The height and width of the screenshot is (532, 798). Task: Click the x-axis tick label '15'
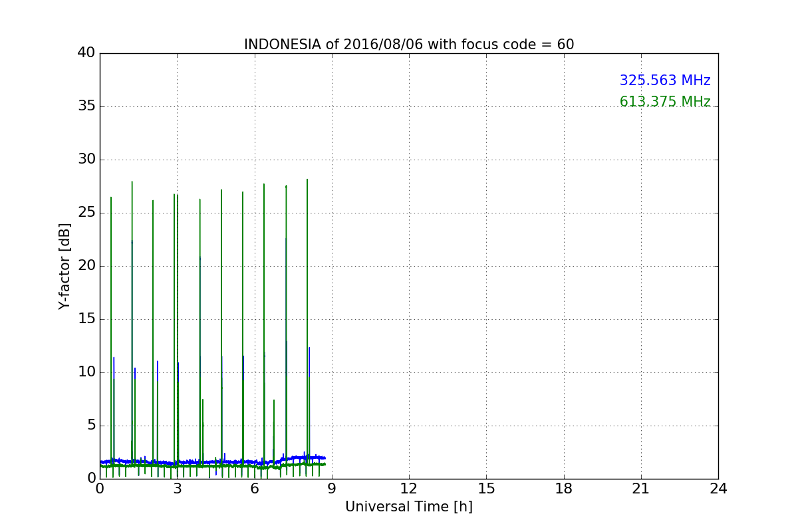tap(486, 489)
